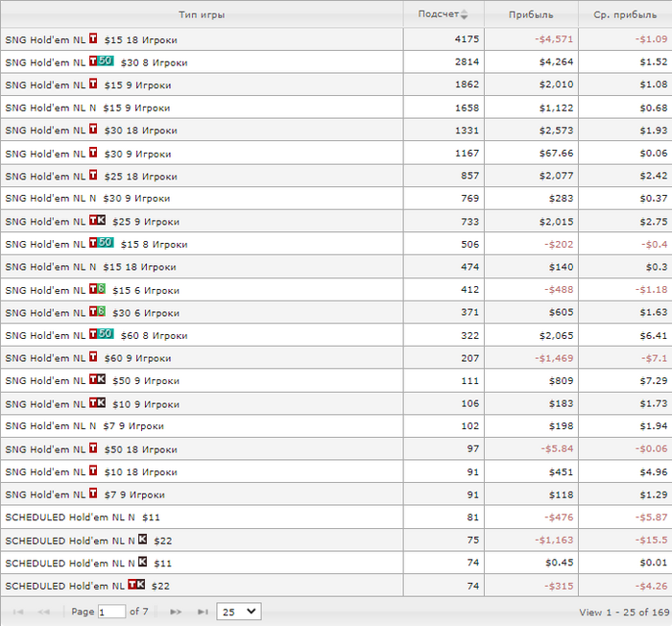Select the row SNG Hold'em NL N $7 9 Игроки
Image resolution: width=672 pixels, height=626 pixels.
(x=336, y=426)
